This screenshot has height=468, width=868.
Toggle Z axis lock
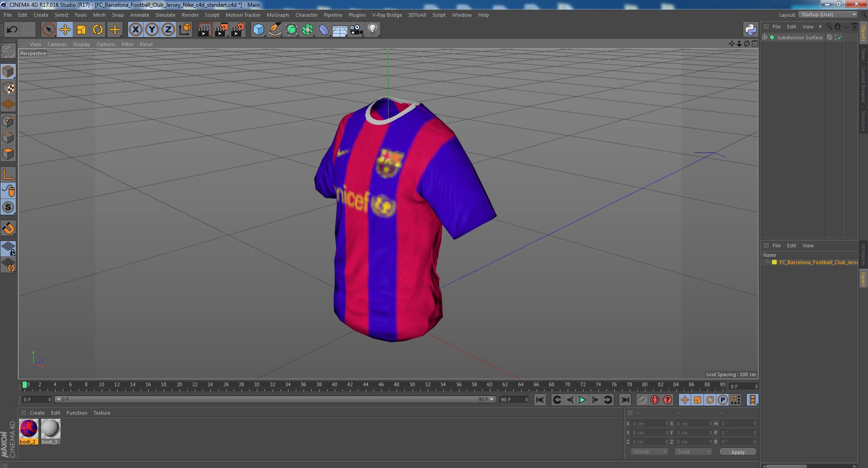[168, 30]
